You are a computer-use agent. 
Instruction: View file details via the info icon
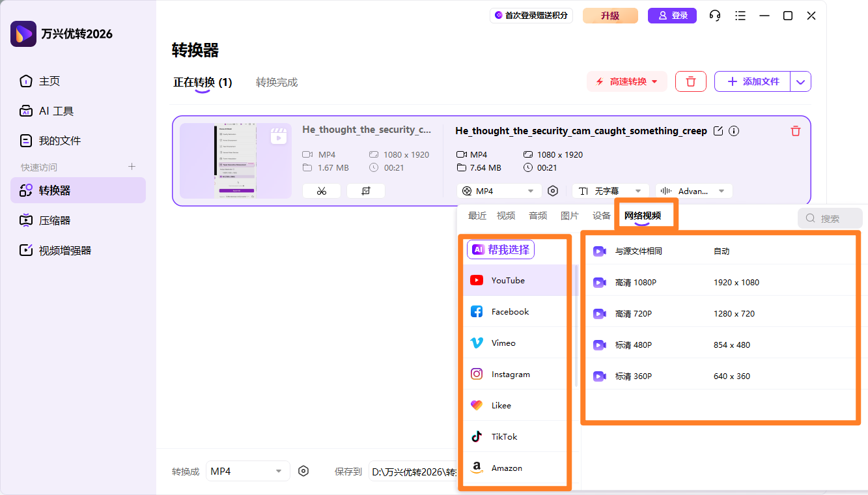733,131
